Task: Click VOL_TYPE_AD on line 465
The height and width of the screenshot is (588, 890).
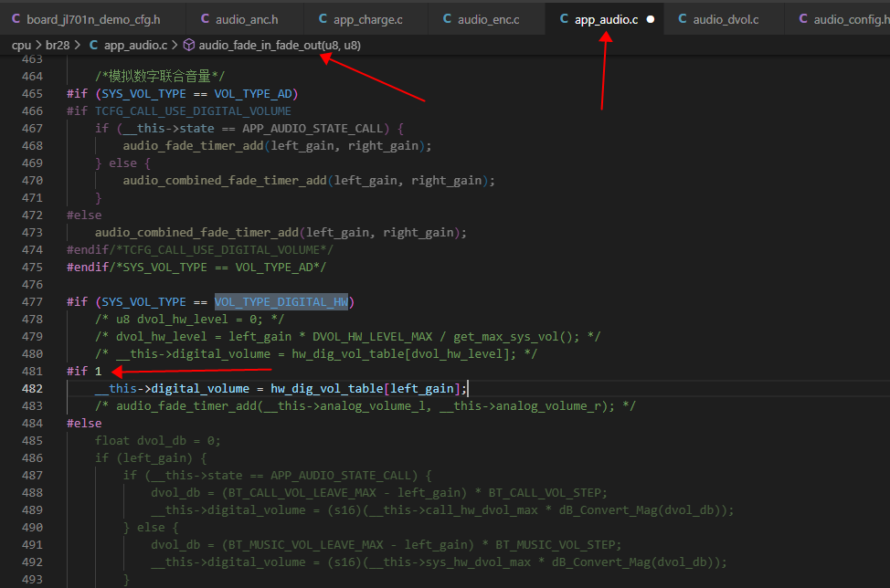Action: (253, 93)
